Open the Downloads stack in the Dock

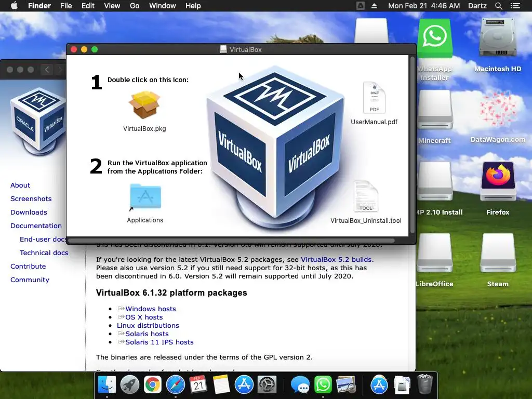(x=402, y=385)
